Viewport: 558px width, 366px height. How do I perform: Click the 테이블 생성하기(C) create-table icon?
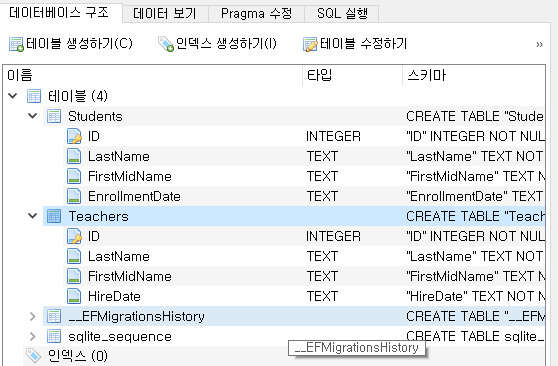click(16, 44)
